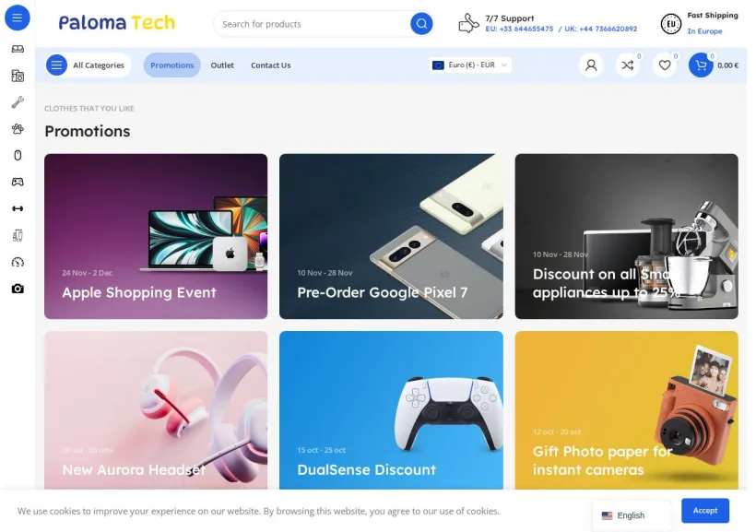The height and width of the screenshot is (532, 756).
Task: Expand the Euro (€) - EUR currency dropdown
Action: (x=470, y=65)
